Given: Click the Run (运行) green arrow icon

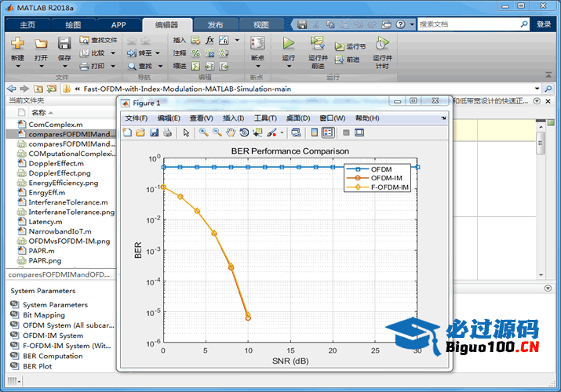Looking at the screenshot, I should coord(288,43).
